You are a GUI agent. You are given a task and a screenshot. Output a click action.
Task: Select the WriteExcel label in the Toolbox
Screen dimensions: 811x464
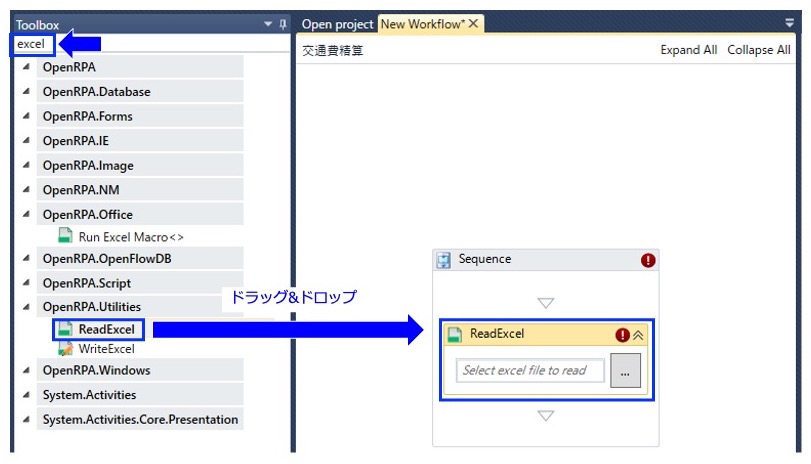(106, 349)
